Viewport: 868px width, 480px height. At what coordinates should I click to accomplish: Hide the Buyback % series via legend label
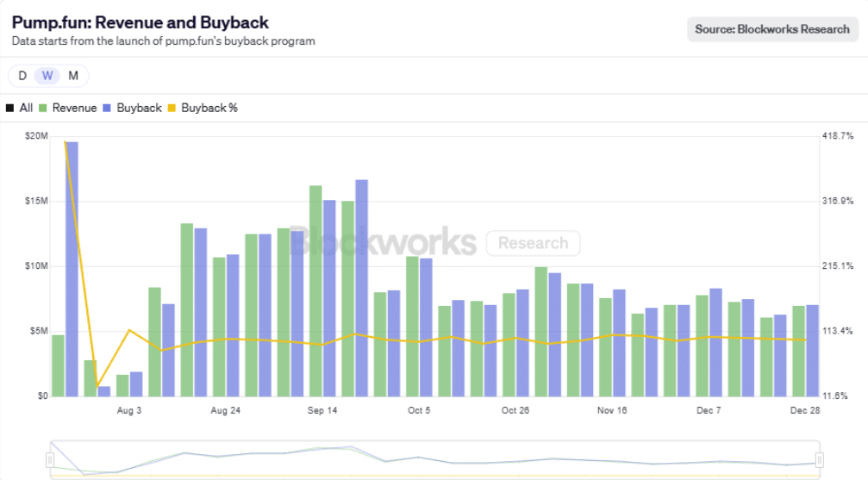(x=209, y=108)
